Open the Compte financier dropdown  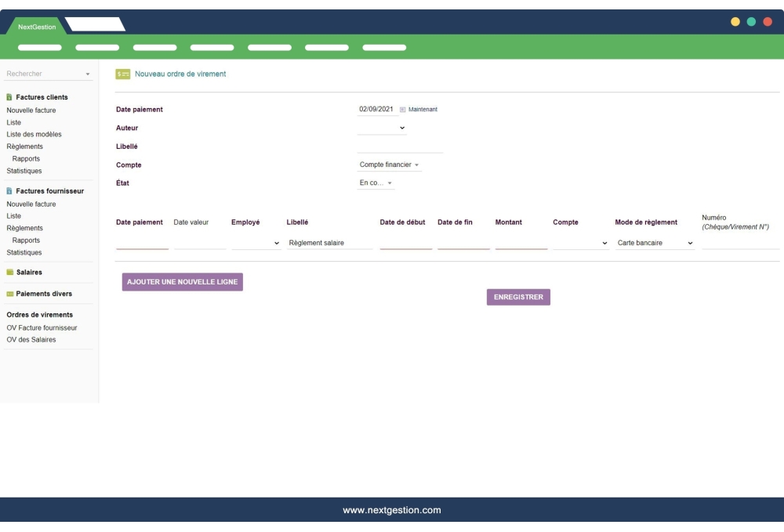click(390, 165)
